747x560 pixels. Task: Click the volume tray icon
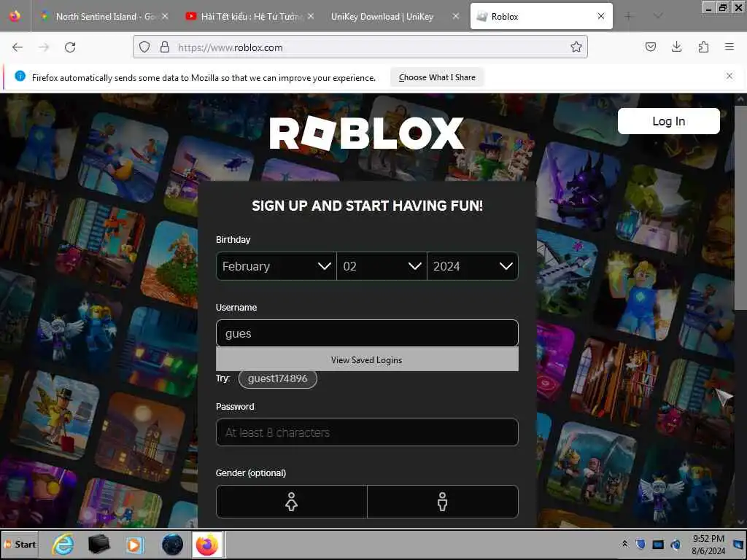pos(676,544)
